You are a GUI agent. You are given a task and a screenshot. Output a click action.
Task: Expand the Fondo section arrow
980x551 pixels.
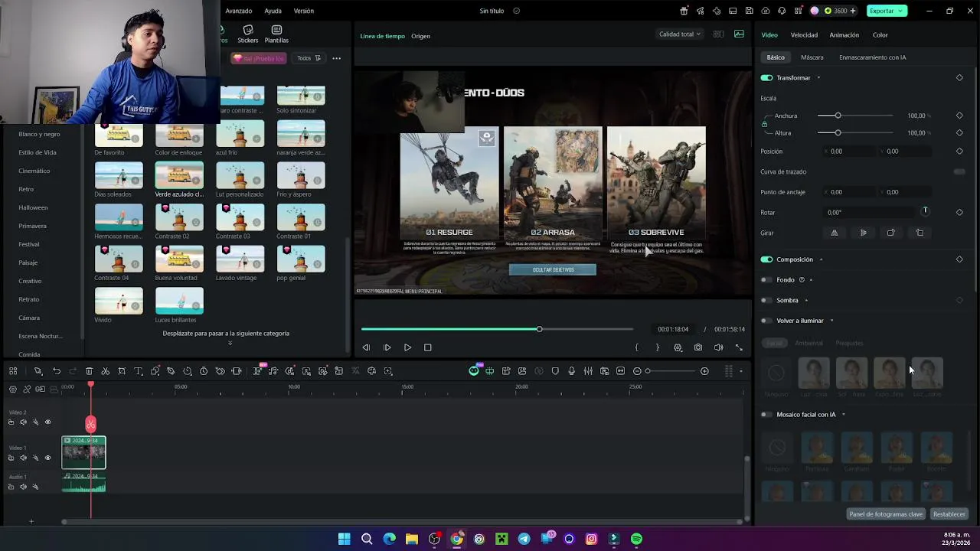click(811, 280)
